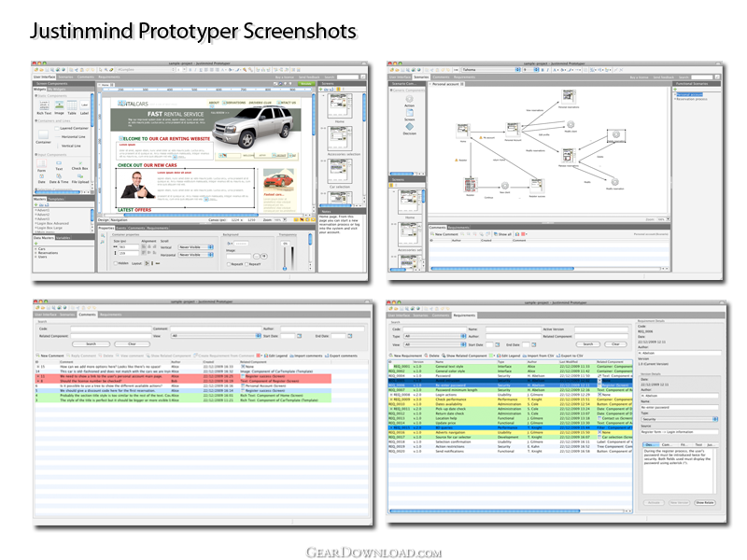Screen dimensions: 747x560
Task: Select Personal account in Functional Scenarios
Action: click(x=690, y=94)
